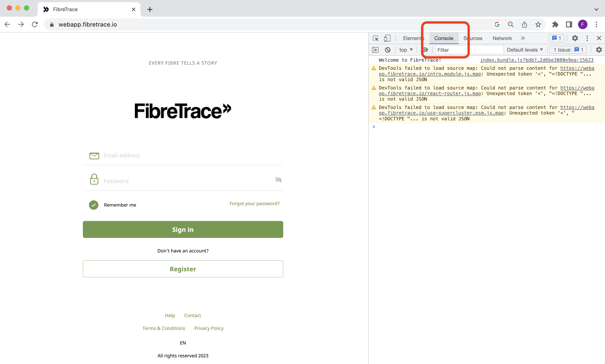Screen dimensions: 605x364
Task: Clear the console with the clear icon
Action: pos(387,49)
